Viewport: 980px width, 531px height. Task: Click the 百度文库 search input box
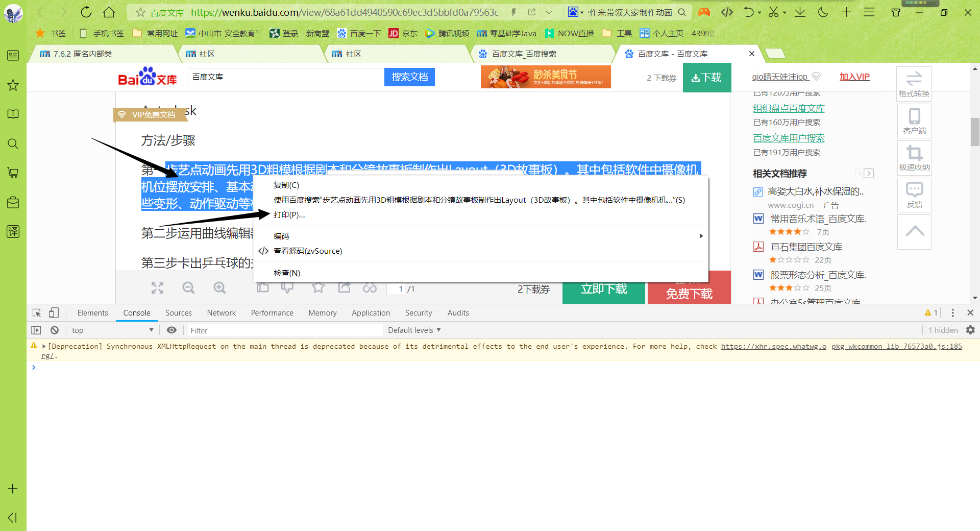[286, 77]
